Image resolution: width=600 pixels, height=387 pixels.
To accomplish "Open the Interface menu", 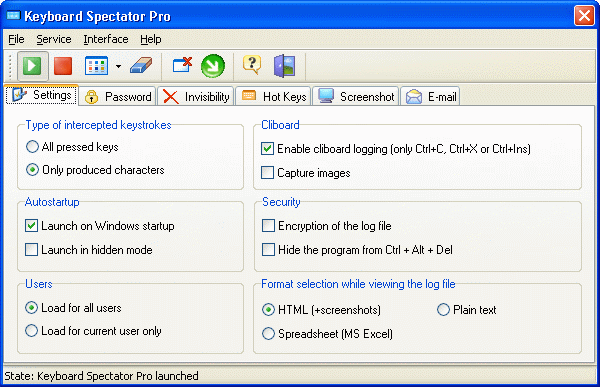I will pyautogui.click(x=106, y=39).
